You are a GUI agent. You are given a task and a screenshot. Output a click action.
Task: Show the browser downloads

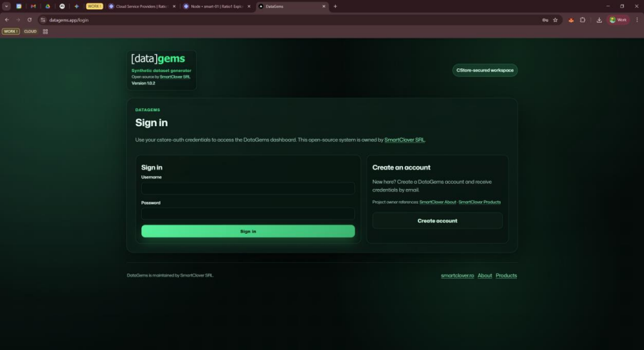[x=599, y=20]
